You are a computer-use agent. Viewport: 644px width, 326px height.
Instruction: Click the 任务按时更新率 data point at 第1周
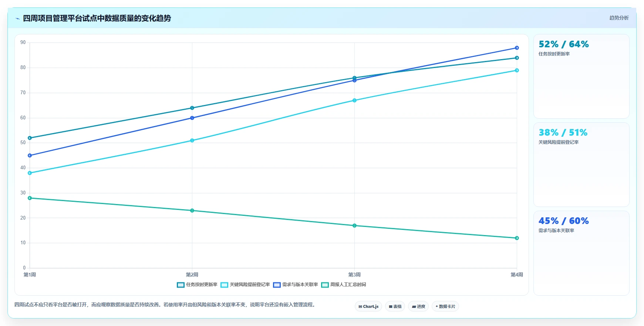(x=30, y=138)
